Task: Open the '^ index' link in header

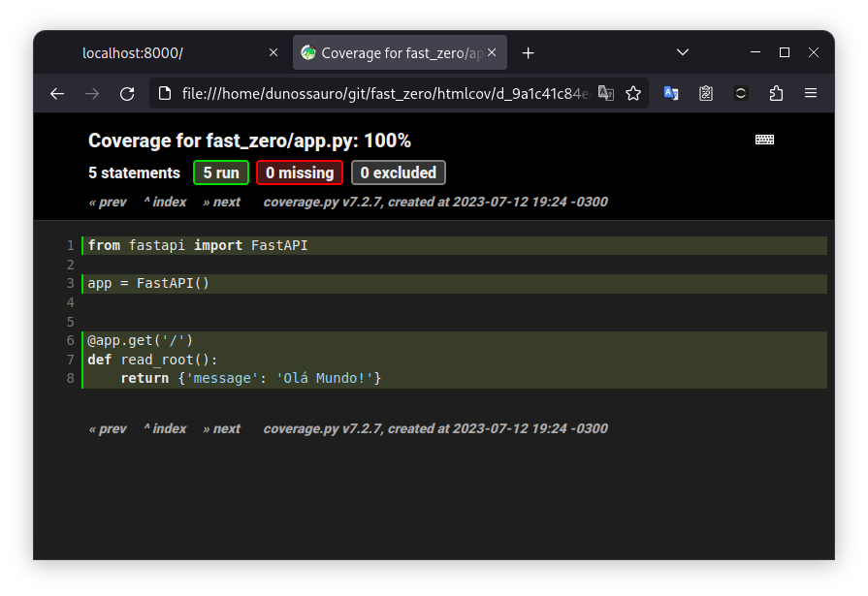Action: (x=165, y=202)
